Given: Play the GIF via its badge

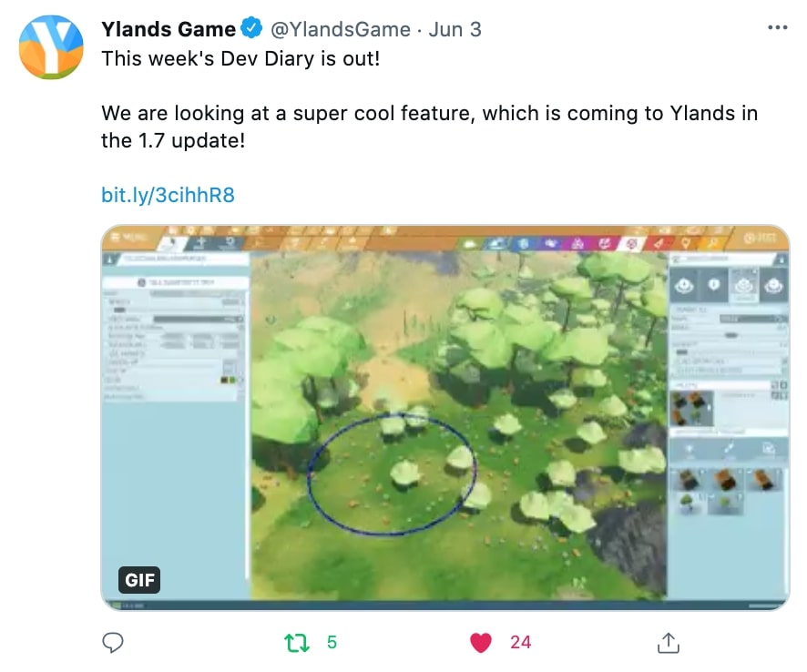Looking at the screenshot, I should coord(139,580).
